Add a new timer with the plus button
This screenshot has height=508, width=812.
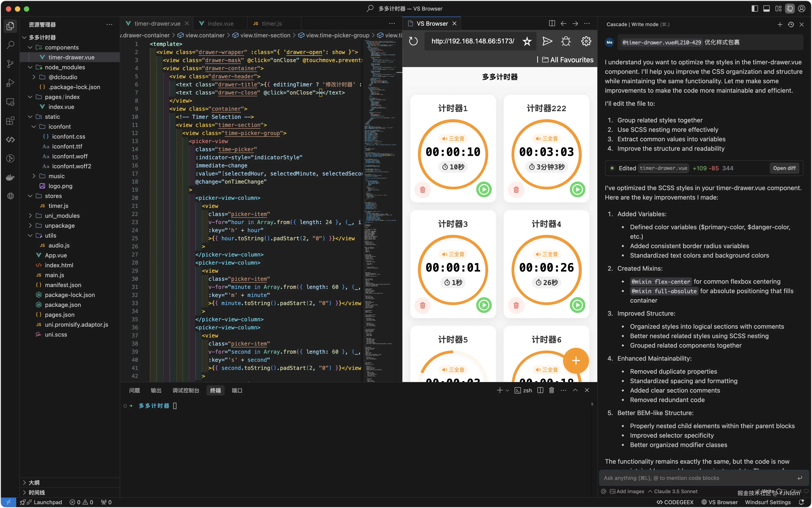[575, 360]
